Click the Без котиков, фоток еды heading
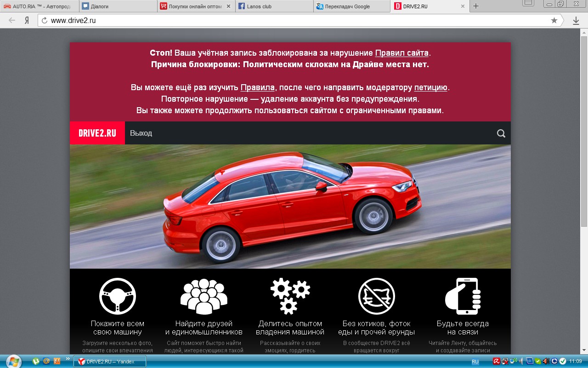 [x=377, y=328]
